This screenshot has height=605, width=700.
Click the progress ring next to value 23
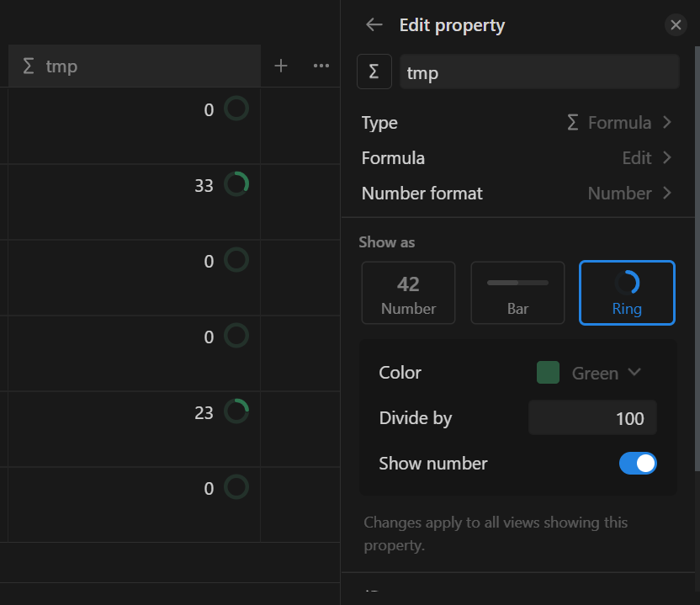pyautogui.click(x=236, y=411)
